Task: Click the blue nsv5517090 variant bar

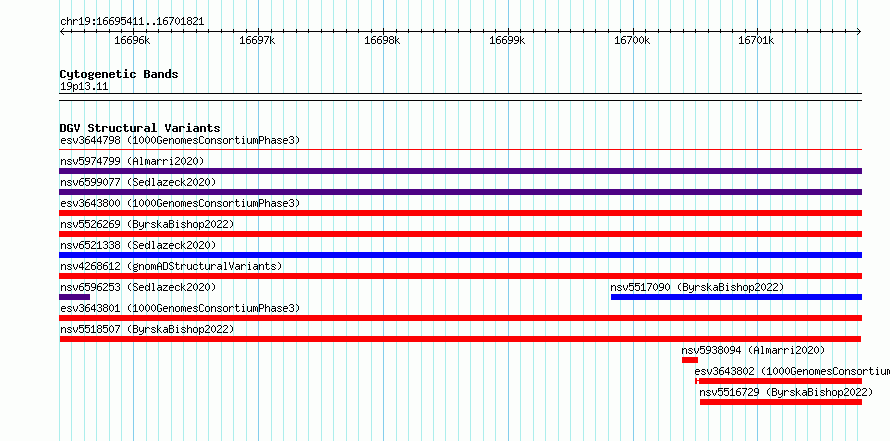Action: pos(736,297)
